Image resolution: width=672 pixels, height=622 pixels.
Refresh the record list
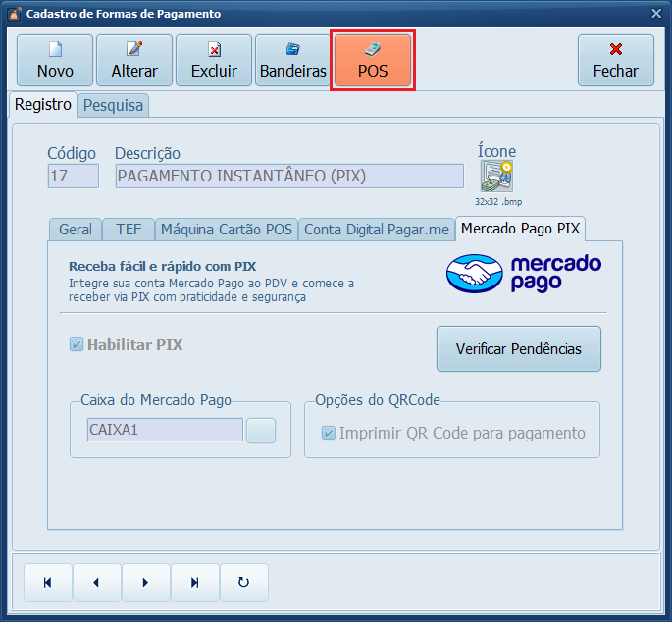click(x=243, y=582)
